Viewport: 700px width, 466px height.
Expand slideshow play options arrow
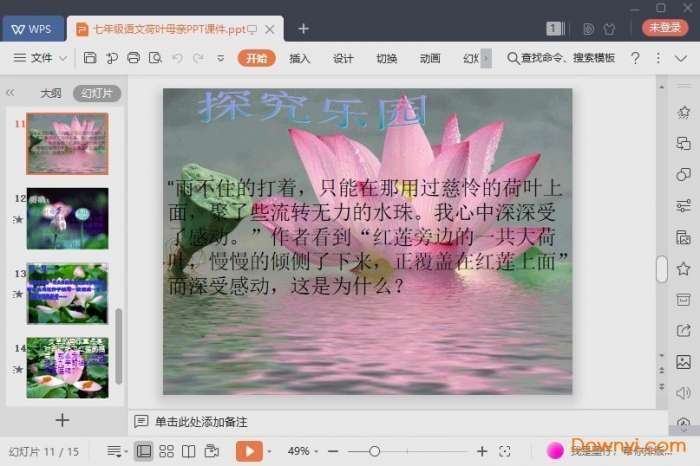pyautogui.click(x=270, y=452)
